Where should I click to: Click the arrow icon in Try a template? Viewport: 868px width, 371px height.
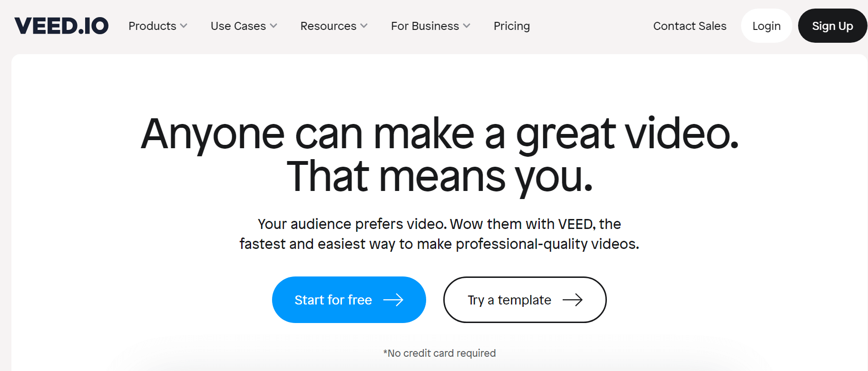coord(573,300)
